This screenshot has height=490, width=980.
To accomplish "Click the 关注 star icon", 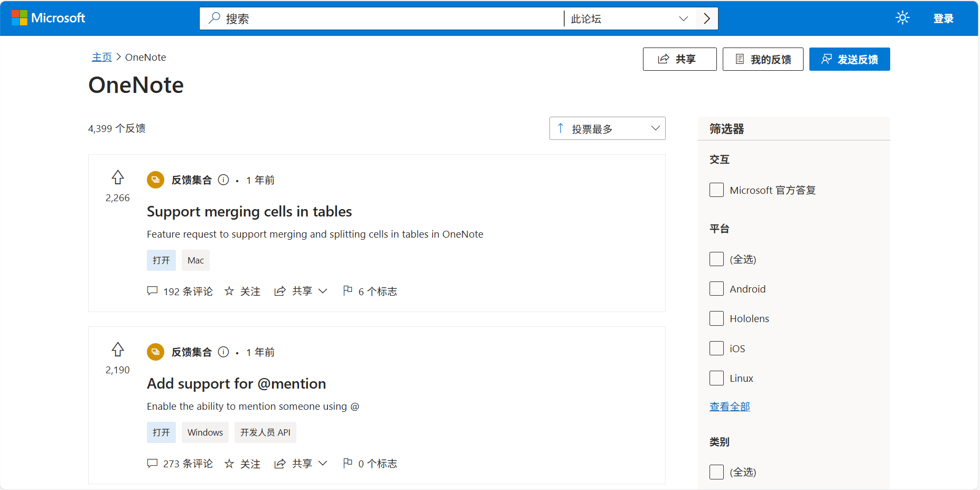I will coord(229,291).
